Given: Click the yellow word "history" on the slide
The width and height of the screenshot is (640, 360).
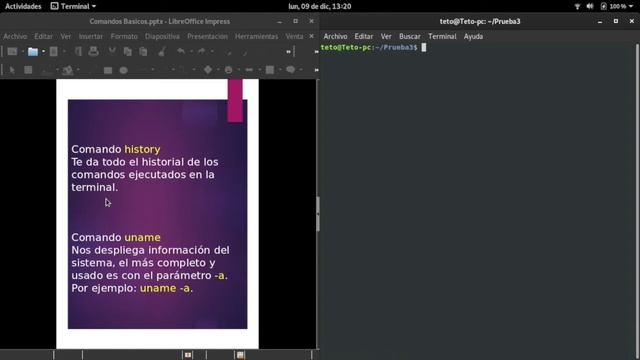Looking at the screenshot, I should click(142, 149).
